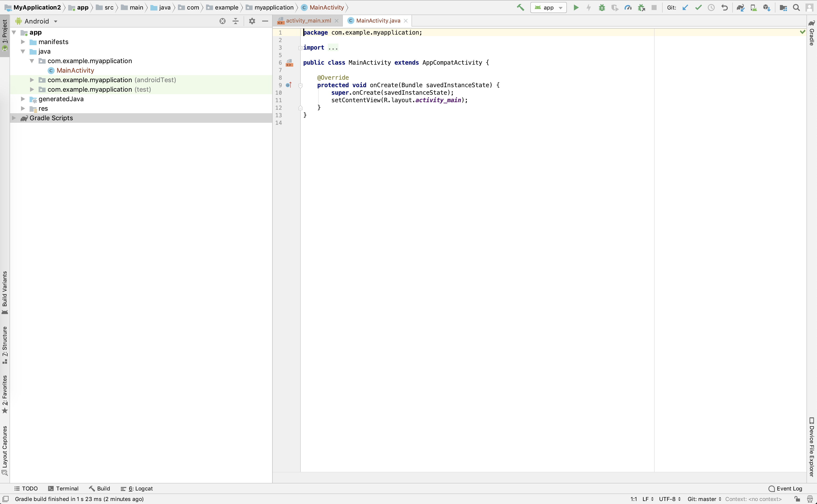The width and height of the screenshot is (817, 504).
Task: Expand the manifests folder
Action: click(23, 42)
